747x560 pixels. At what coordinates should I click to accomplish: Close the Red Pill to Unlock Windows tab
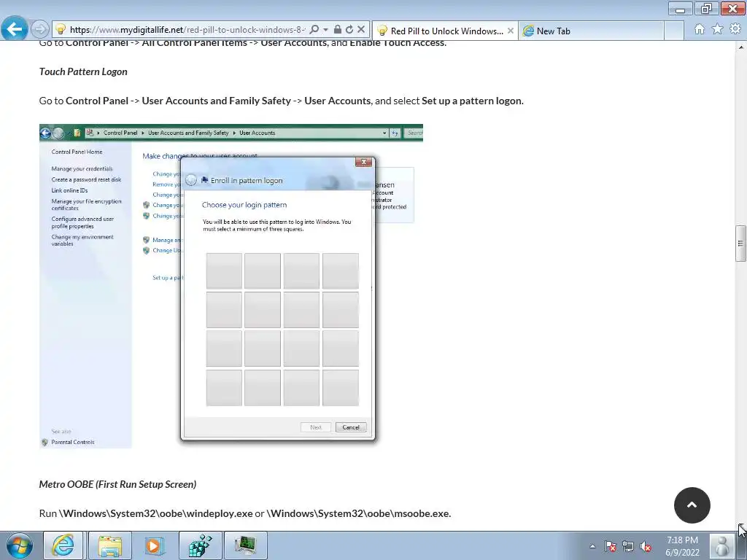click(510, 31)
